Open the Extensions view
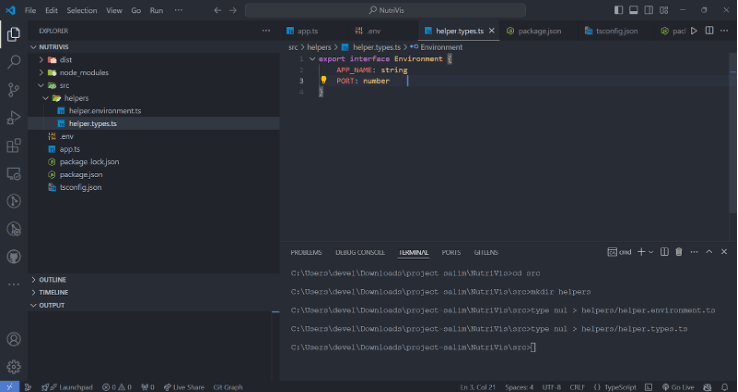 [14, 145]
